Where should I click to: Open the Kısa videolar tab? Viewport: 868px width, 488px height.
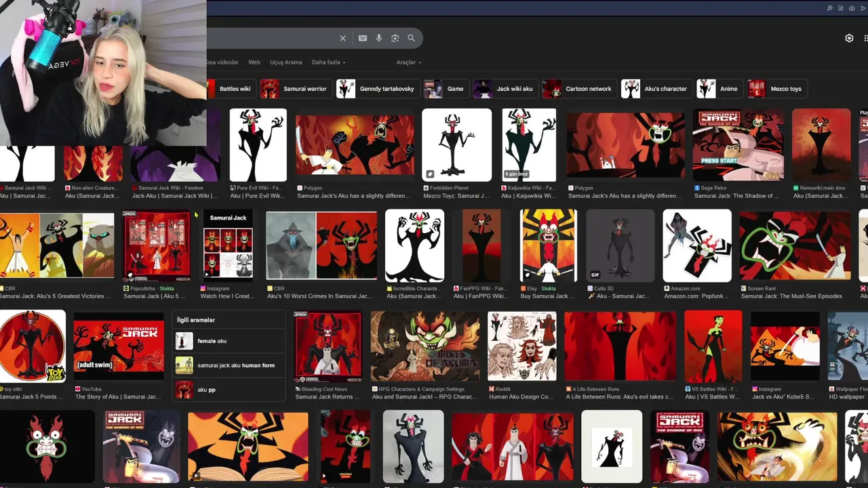(x=222, y=62)
